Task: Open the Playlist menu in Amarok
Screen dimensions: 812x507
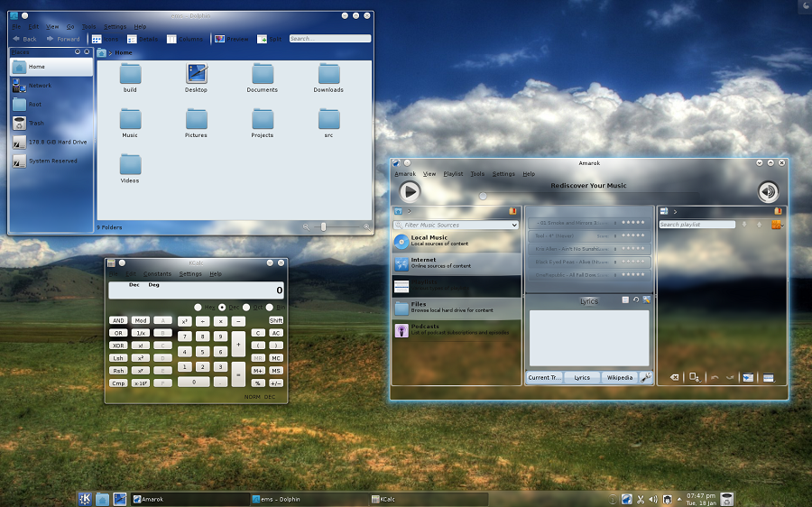Action: click(x=453, y=174)
